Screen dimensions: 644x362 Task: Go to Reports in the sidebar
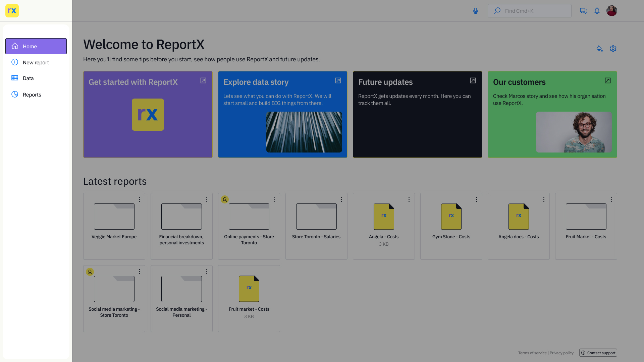36,95
